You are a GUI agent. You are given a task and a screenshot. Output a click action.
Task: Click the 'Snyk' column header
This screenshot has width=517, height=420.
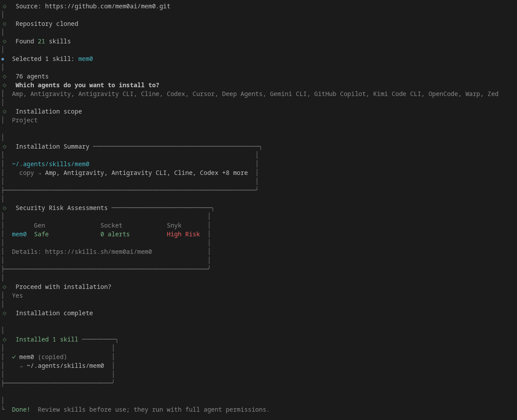click(x=174, y=225)
